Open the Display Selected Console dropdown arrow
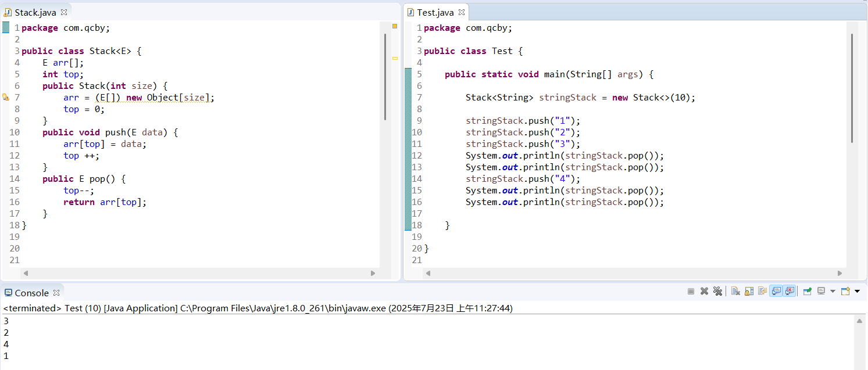Screen dimensions: 868x370 pos(833,291)
